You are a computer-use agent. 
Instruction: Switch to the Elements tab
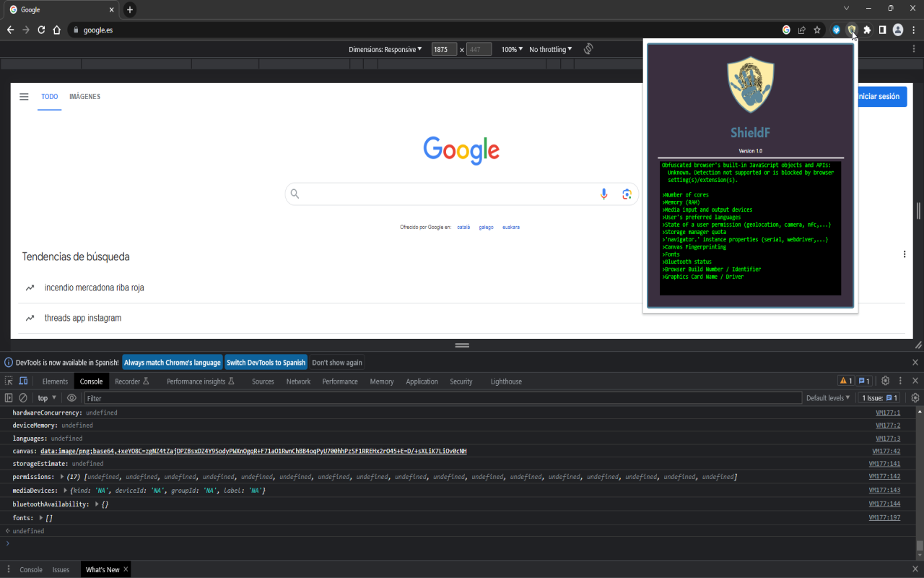click(x=55, y=381)
